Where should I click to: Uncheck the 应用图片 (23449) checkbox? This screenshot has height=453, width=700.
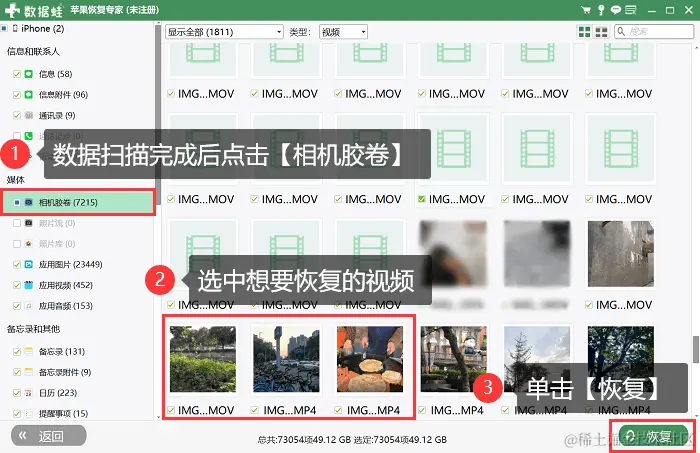pos(17,264)
